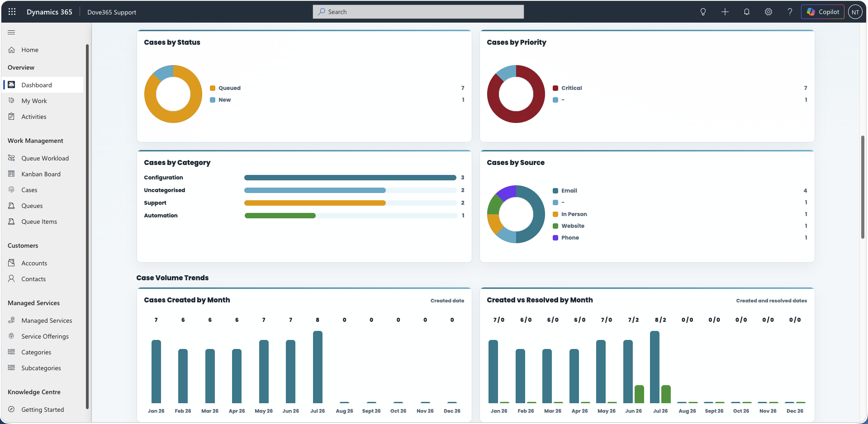Image resolution: width=868 pixels, height=424 pixels.
Task: Click the My Work icon
Action: tap(12, 100)
